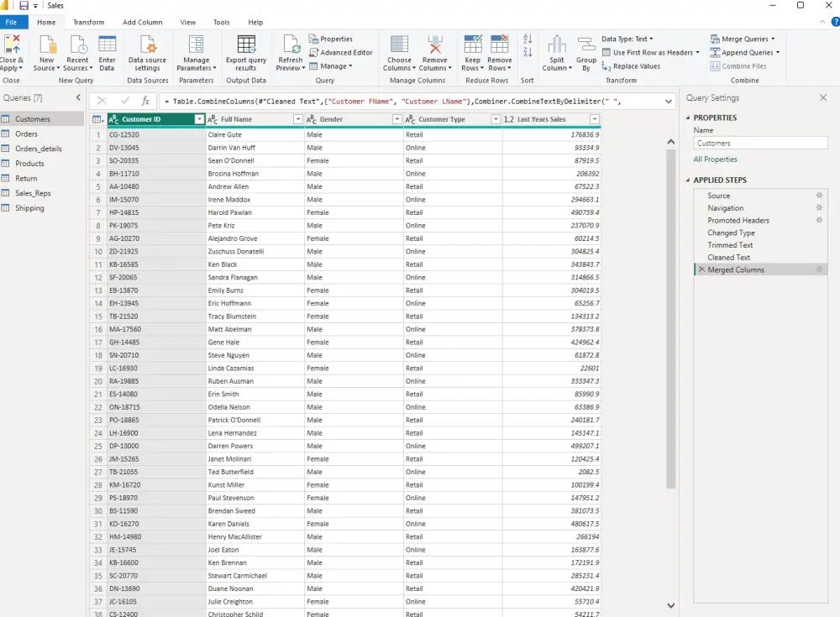The image size is (840, 617).
Task: Click Merge Queries
Action: (743, 39)
